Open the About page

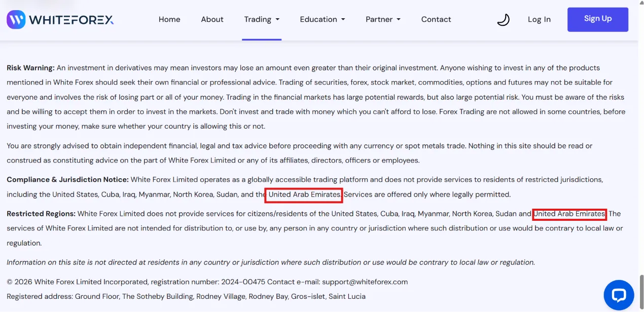click(x=212, y=19)
